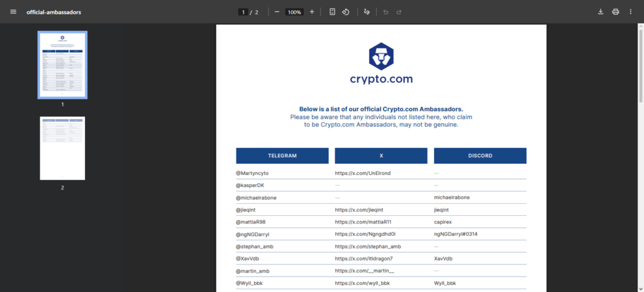644x292 pixels.
Task: Click the scrollbar up arrow
Action: click(640, 26)
